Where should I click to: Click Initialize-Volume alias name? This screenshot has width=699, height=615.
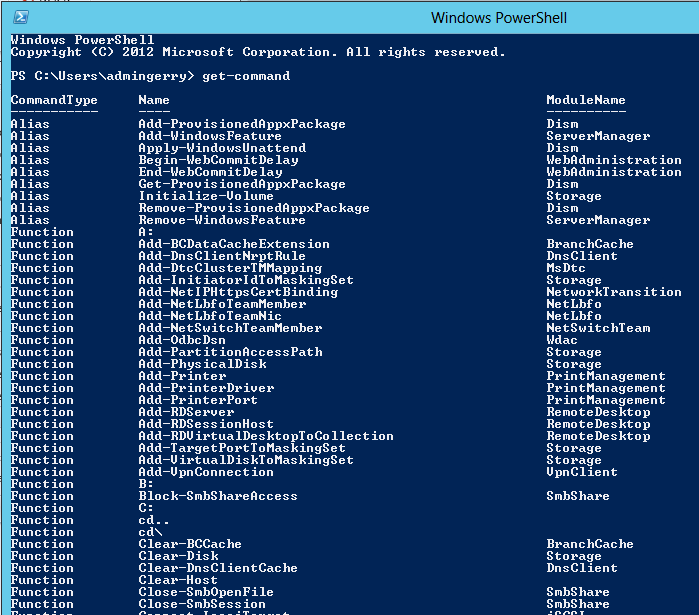206,196
